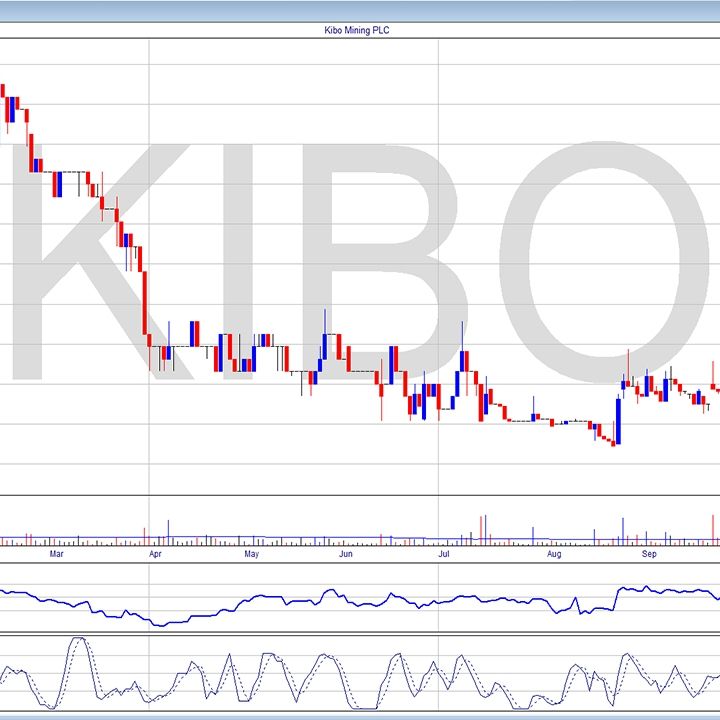Screen dimensions: 720x720
Task: Click the tall blue volume spike after April
Action: 168,532
